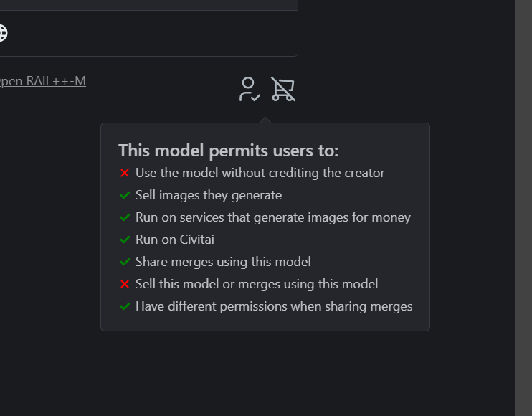Select 'Share merges using this model' line
This screenshot has width=532, height=416.
click(223, 262)
